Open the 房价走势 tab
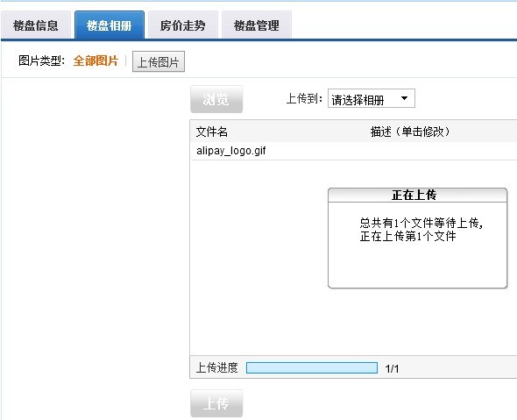 click(183, 25)
